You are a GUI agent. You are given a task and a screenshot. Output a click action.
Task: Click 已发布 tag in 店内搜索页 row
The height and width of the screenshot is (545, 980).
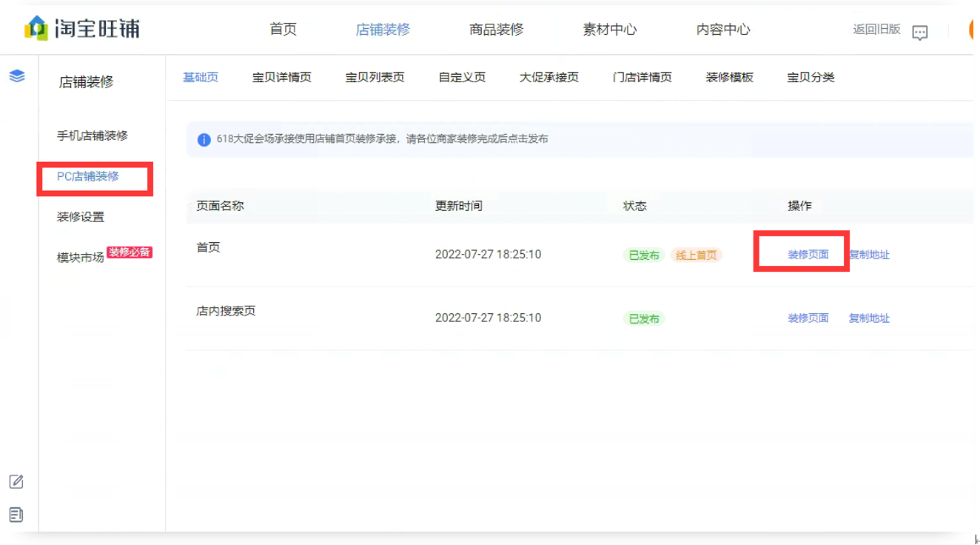644,319
